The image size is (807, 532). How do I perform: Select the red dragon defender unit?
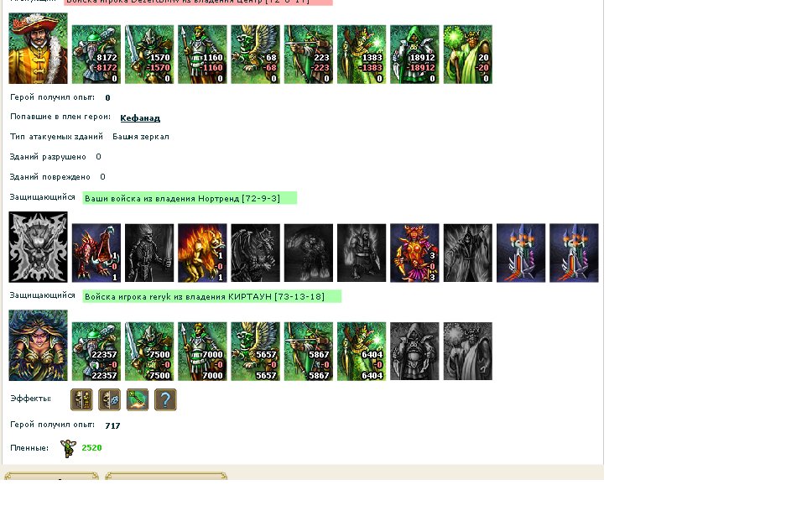click(96, 253)
